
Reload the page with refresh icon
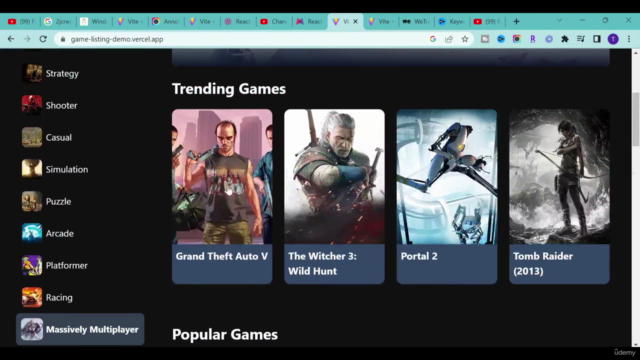click(x=43, y=39)
